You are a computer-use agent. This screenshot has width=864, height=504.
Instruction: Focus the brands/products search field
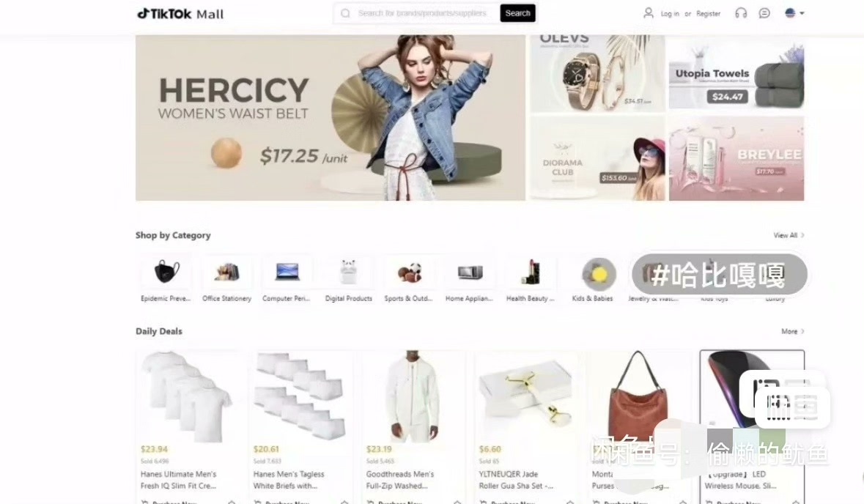point(421,13)
